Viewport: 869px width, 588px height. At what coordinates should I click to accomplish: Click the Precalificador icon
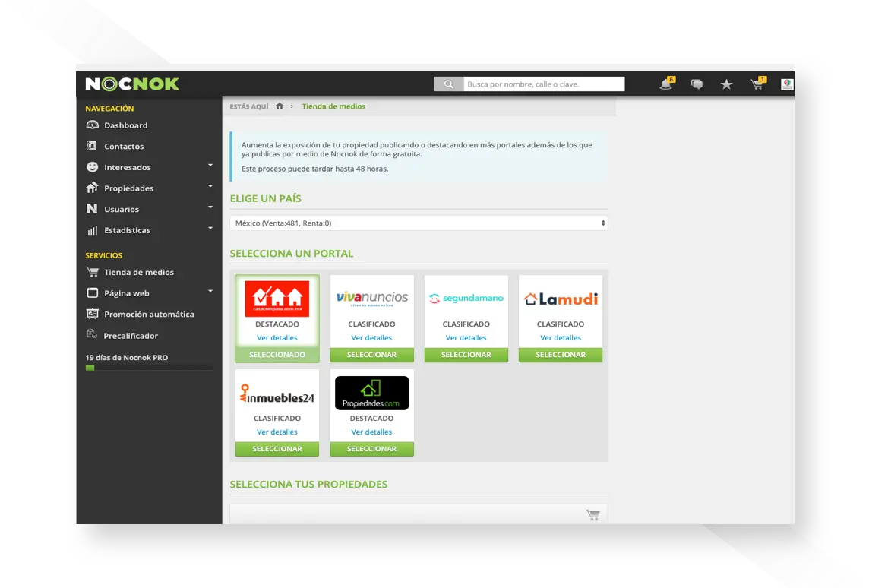(x=92, y=334)
